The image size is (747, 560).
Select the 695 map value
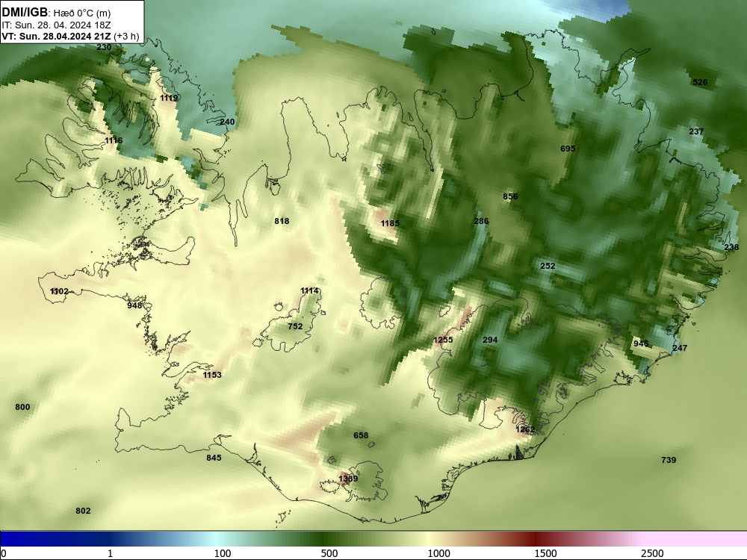pos(568,149)
